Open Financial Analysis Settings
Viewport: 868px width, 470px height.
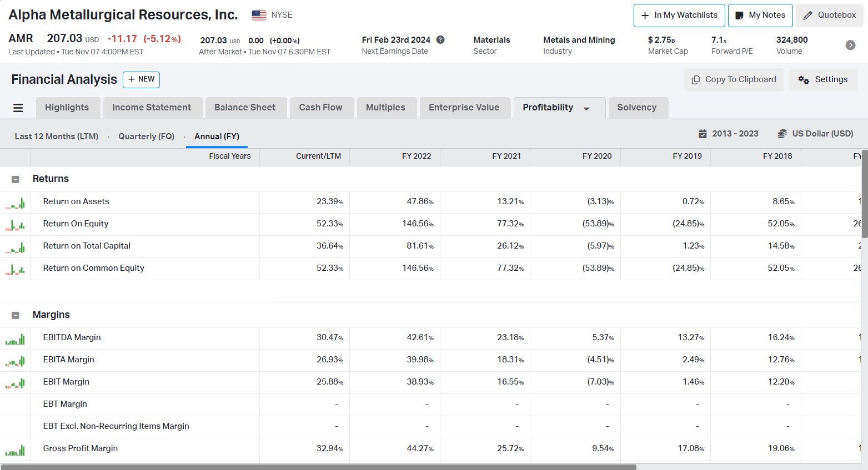(x=824, y=80)
